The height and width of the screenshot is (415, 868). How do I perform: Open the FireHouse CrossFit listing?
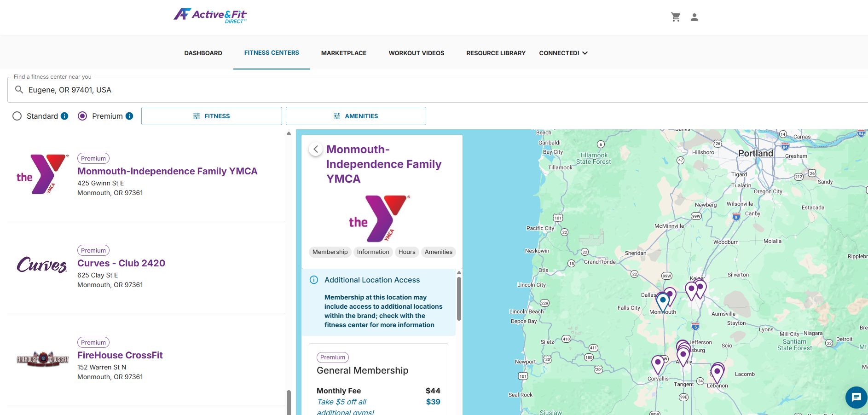pos(120,355)
